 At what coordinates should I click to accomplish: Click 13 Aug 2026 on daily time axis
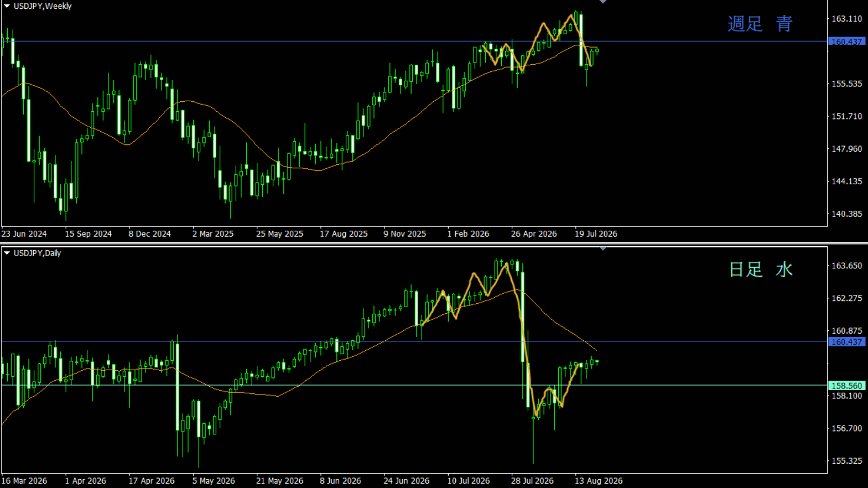(599, 481)
